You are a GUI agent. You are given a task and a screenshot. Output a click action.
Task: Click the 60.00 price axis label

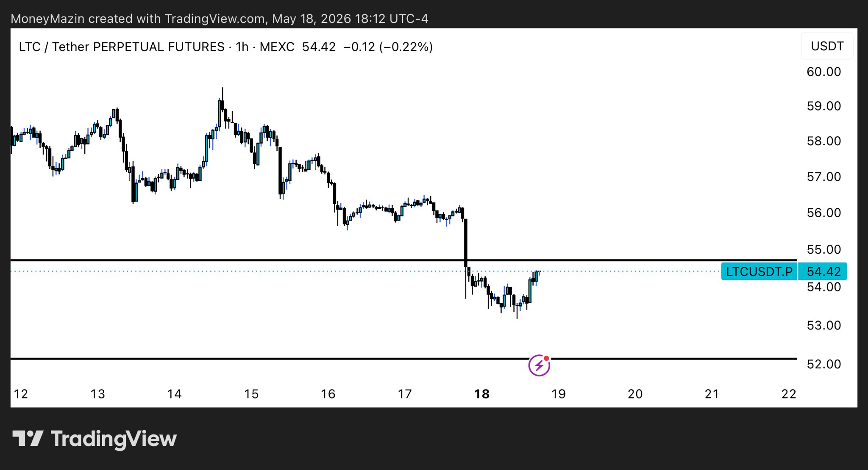(x=823, y=72)
